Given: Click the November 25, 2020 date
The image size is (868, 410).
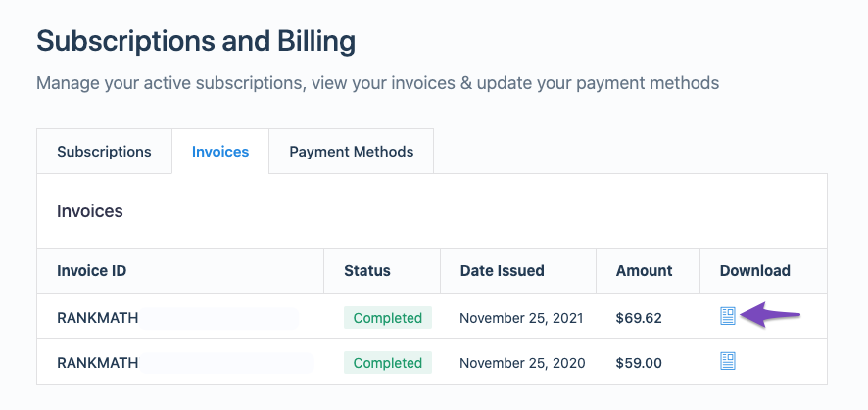Looking at the screenshot, I should pyautogui.click(x=522, y=363).
